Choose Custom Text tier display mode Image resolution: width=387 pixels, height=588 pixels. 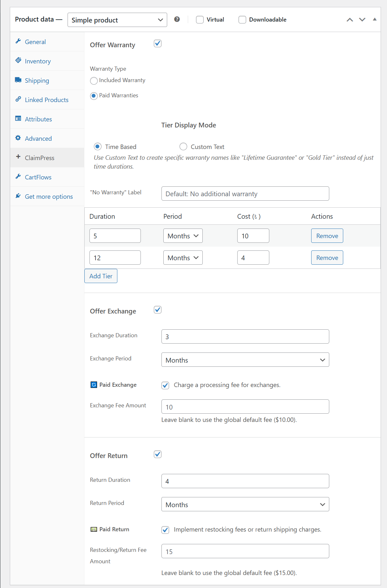pyautogui.click(x=183, y=146)
